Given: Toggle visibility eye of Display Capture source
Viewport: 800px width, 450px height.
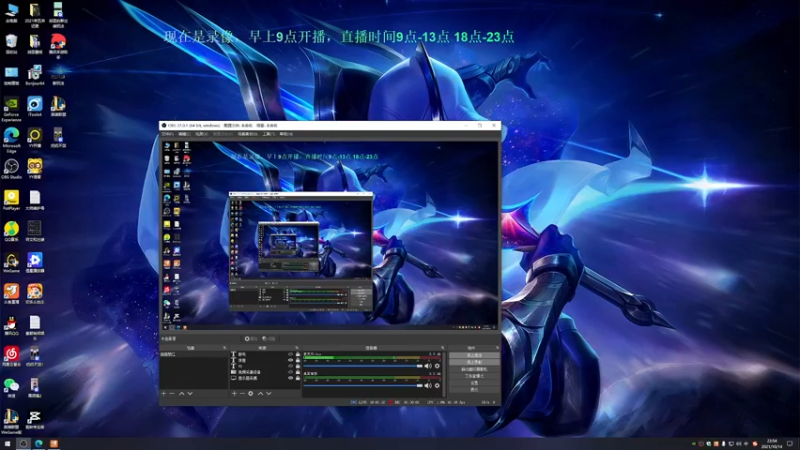Looking at the screenshot, I should click(290, 378).
